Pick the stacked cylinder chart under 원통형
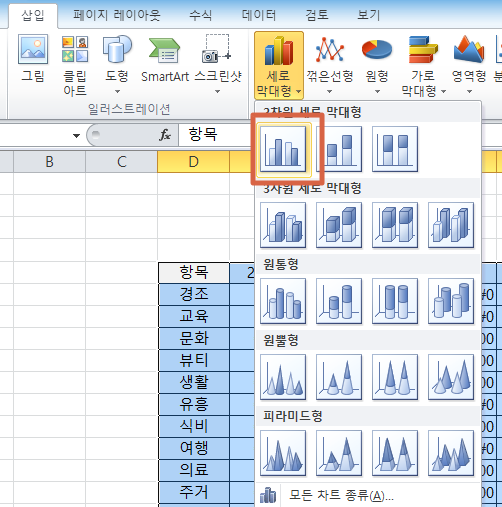502x507 pixels. (x=339, y=301)
